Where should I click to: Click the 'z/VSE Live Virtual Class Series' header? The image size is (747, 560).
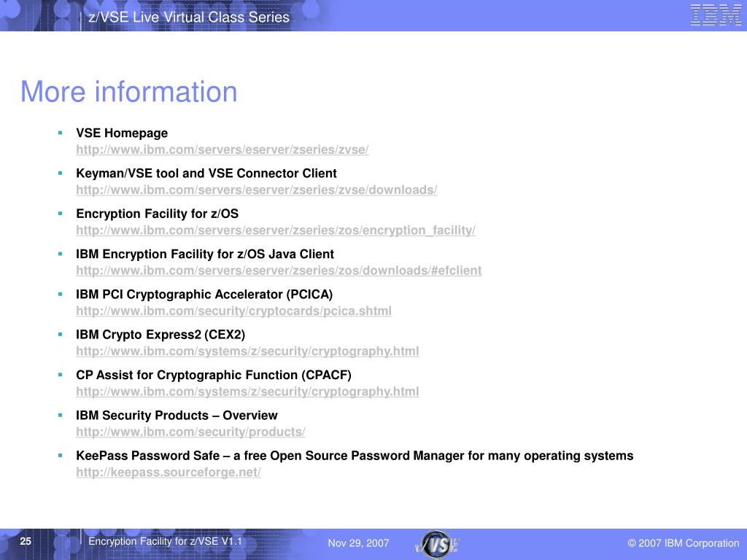[189, 17]
